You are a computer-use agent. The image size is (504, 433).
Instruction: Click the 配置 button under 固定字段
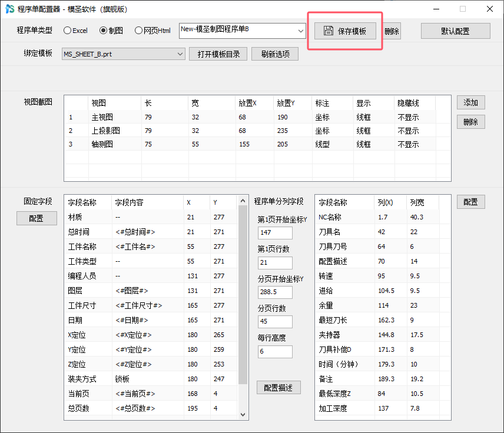click(37, 218)
